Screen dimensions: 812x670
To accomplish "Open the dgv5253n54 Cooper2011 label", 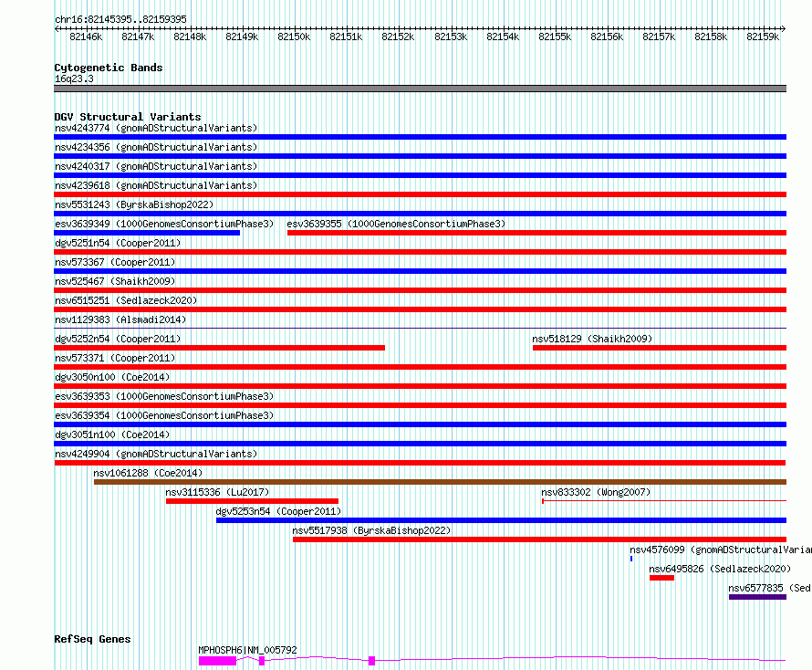I will (x=278, y=511).
